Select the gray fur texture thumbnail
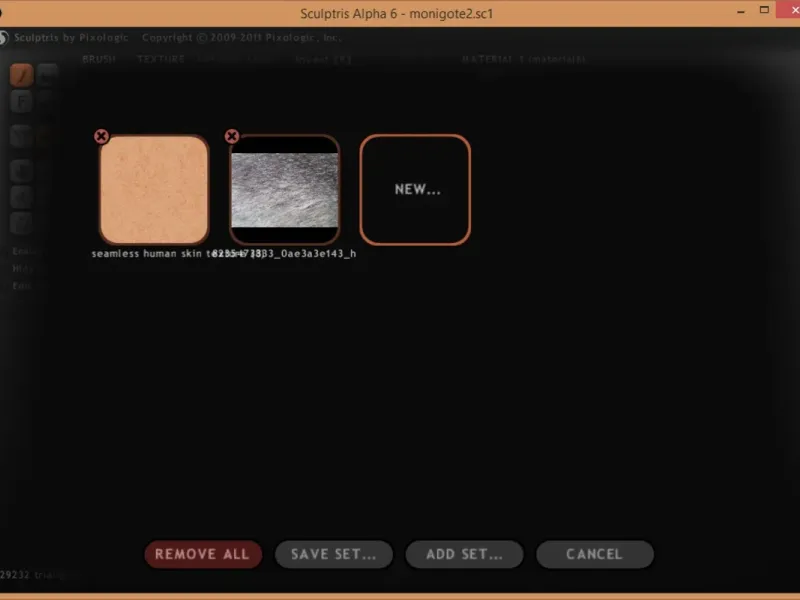800x600 pixels. (285, 190)
